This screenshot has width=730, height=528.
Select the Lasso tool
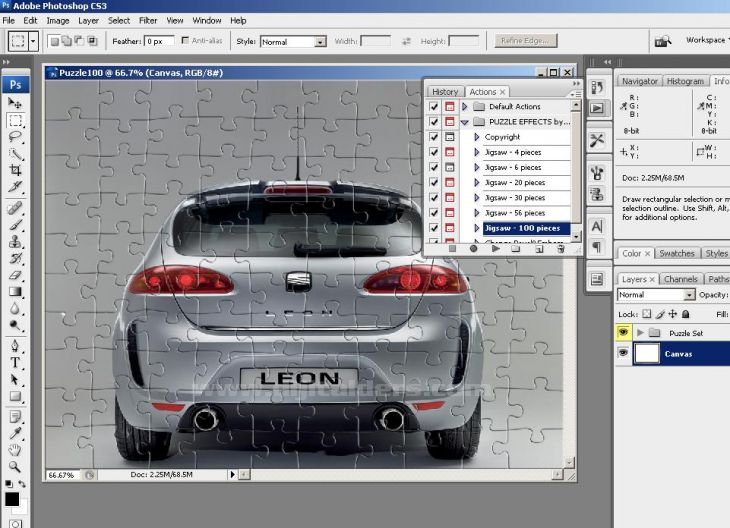click(15, 137)
